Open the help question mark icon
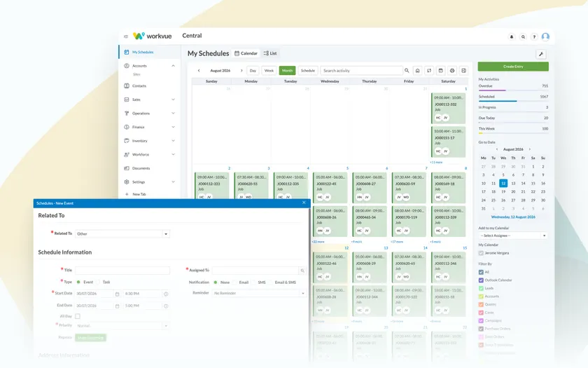The image size is (588, 368). 534,36
